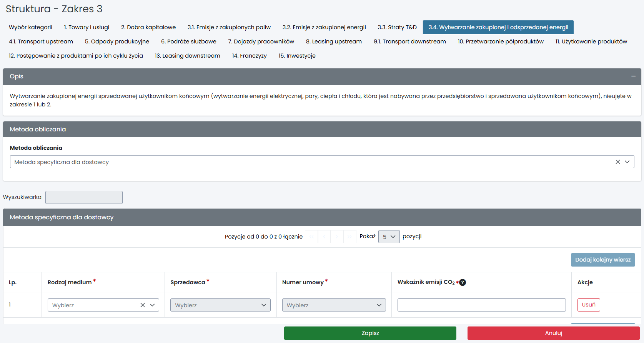644x343 pixels.
Task: Change rows per page in Pokaż dropdown
Action: click(389, 237)
